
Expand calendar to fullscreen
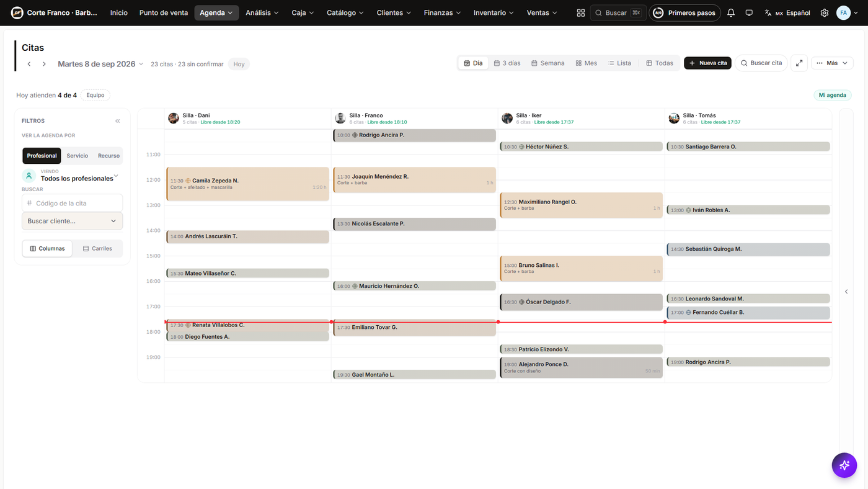(799, 63)
